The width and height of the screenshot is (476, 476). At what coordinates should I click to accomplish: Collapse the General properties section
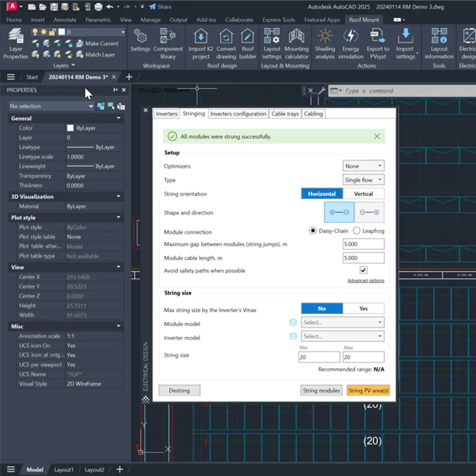(x=119, y=118)
